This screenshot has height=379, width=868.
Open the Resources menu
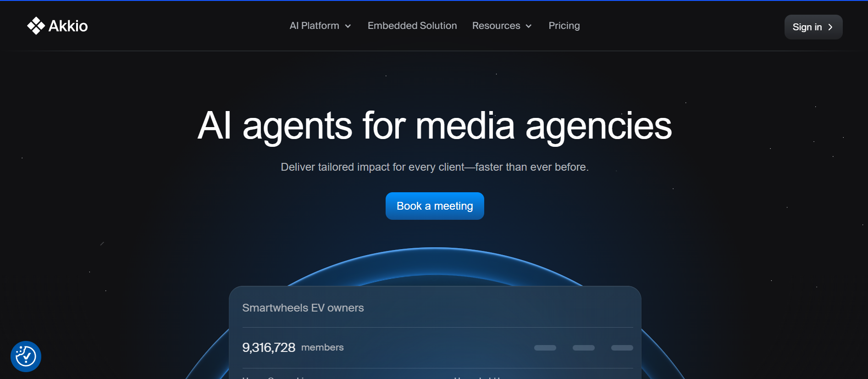[502, 26]
